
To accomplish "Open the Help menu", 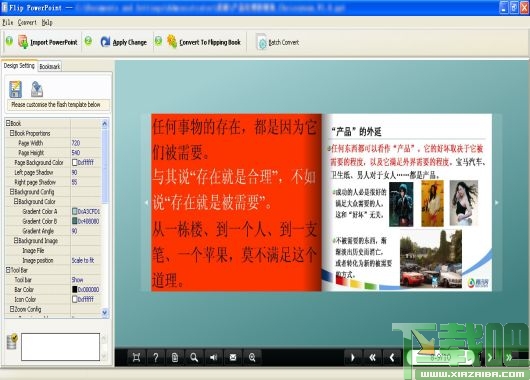I will point(47,23).
